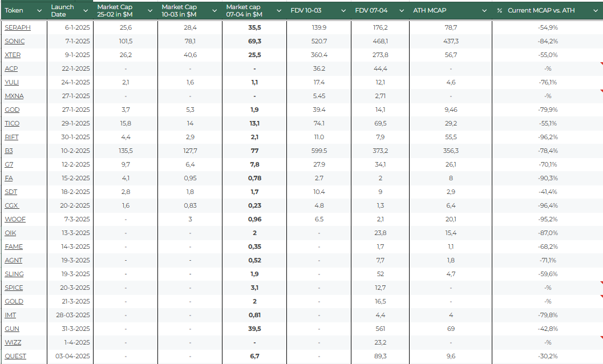
Task: Click the ACP token link
Action: pos(11,68)
